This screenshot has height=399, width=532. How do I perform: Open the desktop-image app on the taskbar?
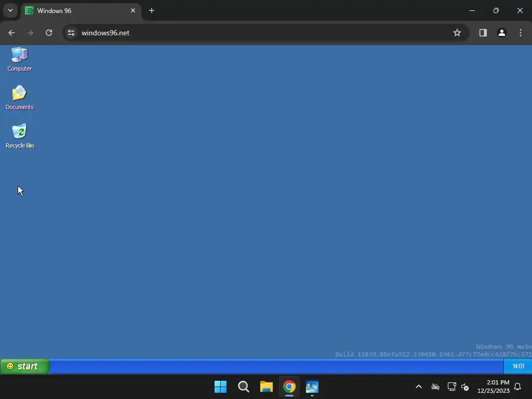pyautogui.click(x=312, y=387)
